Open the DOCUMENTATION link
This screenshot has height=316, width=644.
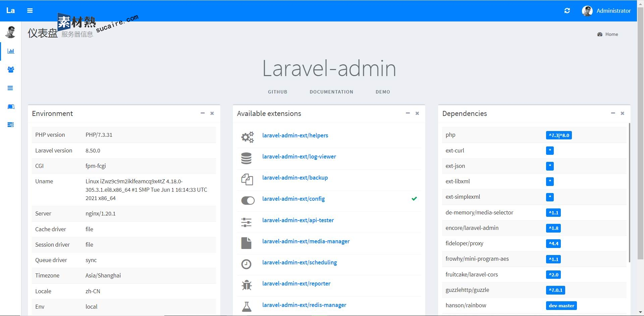pos(331,92)
